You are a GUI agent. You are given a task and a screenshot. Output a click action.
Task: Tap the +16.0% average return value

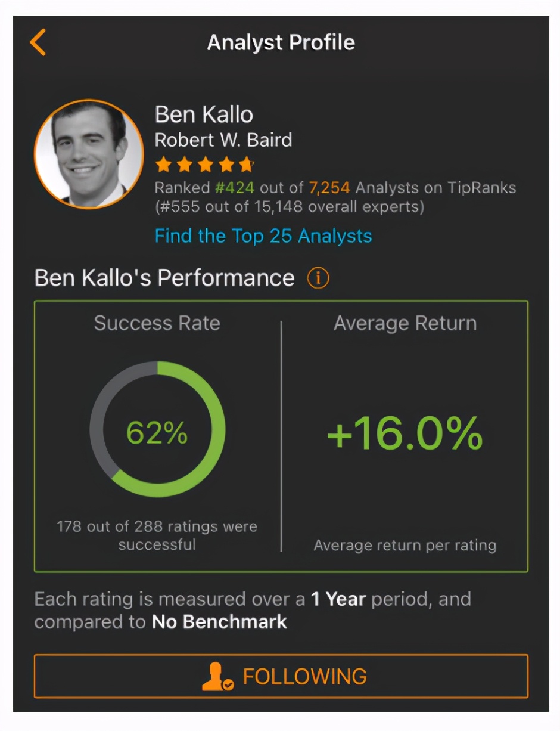pyautogui.click(x=405, y=433)
